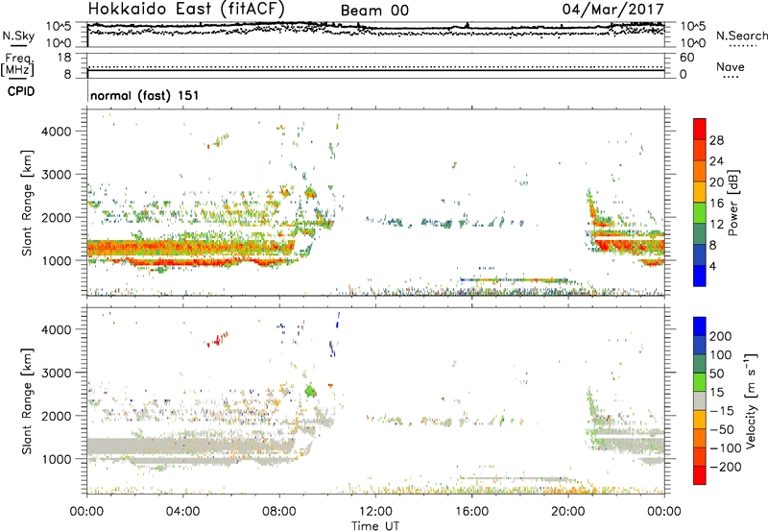Click "Slant Range [km]" label of the power panel

(27, 203)
